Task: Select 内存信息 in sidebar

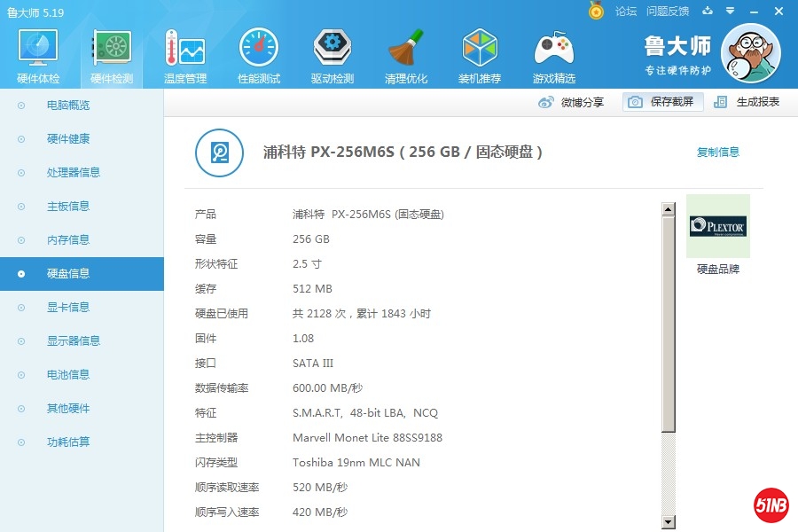Action: point(68,239)
